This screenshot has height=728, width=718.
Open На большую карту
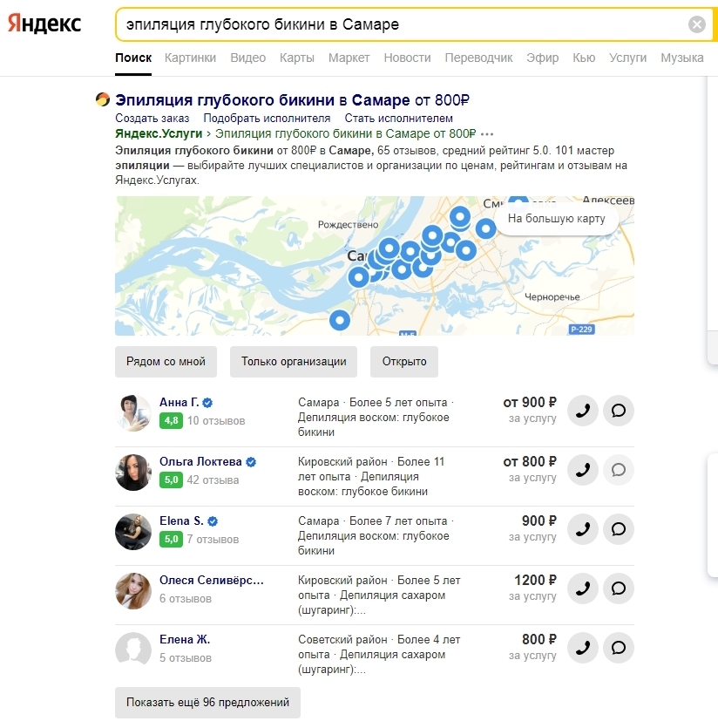pos(556,219)
